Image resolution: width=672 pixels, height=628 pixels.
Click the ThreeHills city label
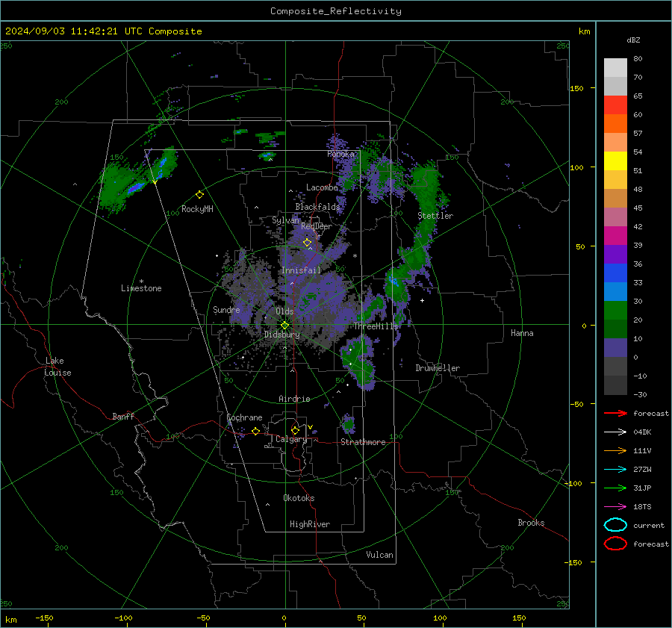[376, 326]
